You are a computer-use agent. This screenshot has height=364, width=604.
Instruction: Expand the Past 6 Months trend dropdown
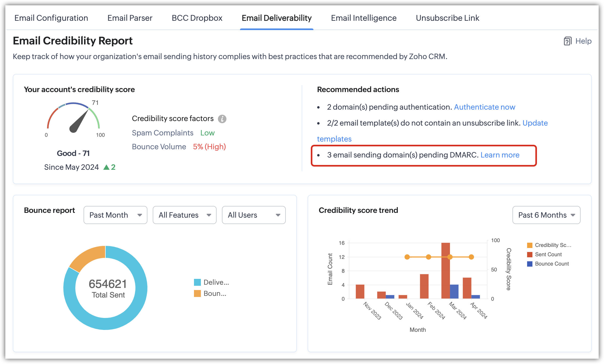coord(546,215)
